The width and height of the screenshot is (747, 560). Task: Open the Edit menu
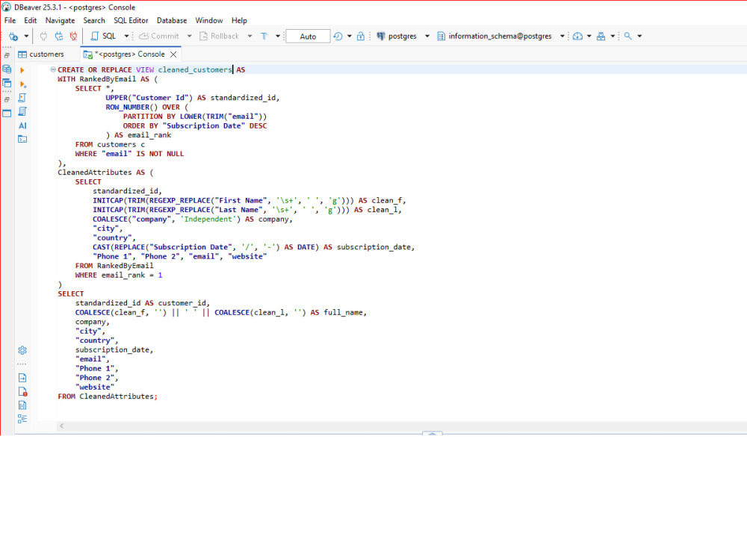[31, 20]
